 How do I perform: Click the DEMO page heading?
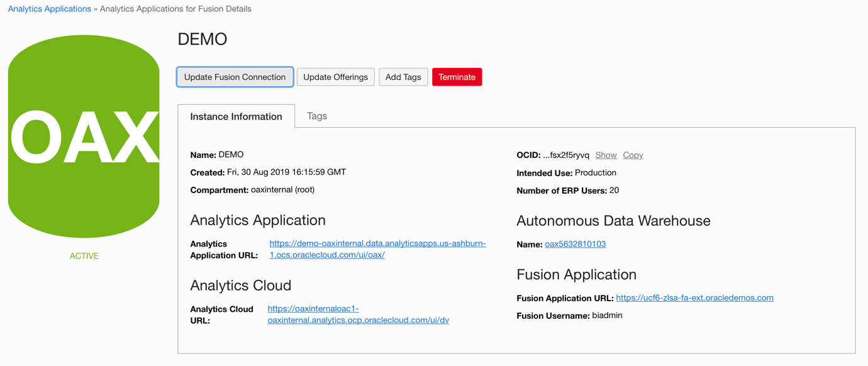click(202, 39)
